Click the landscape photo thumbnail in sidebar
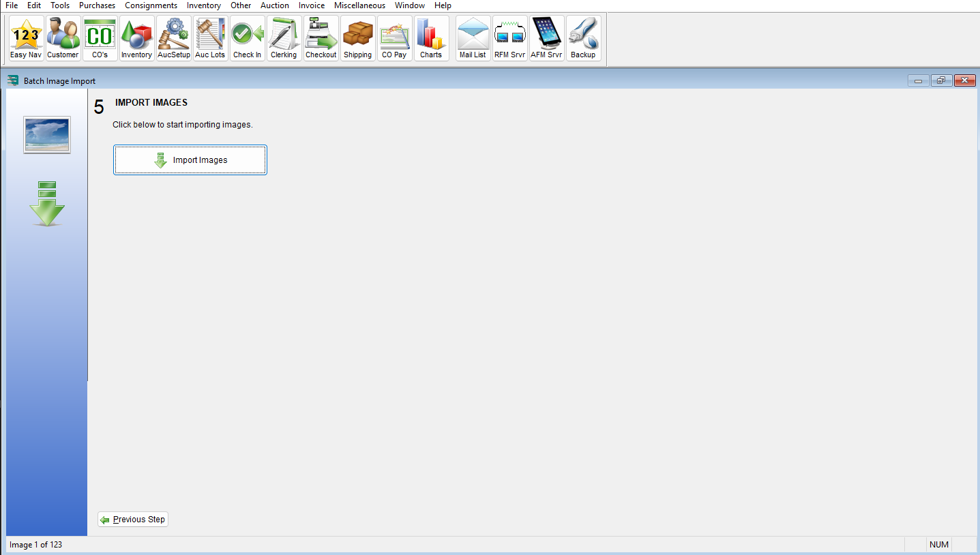The width and height of the screenshot is (980, 555). [47, 134]
